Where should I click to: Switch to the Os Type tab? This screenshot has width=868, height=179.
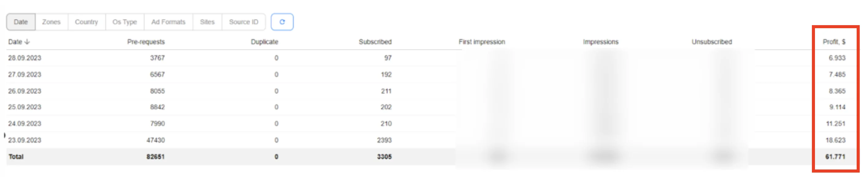point(125,22)
